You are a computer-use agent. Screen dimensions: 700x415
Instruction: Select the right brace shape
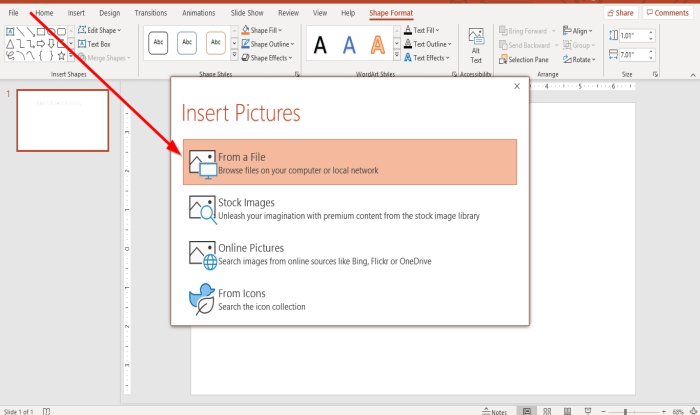[51, 56]
